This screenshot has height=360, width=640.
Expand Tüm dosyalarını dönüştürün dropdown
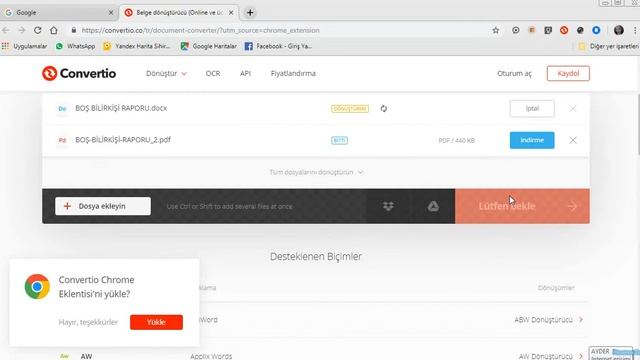pos(316,172)
